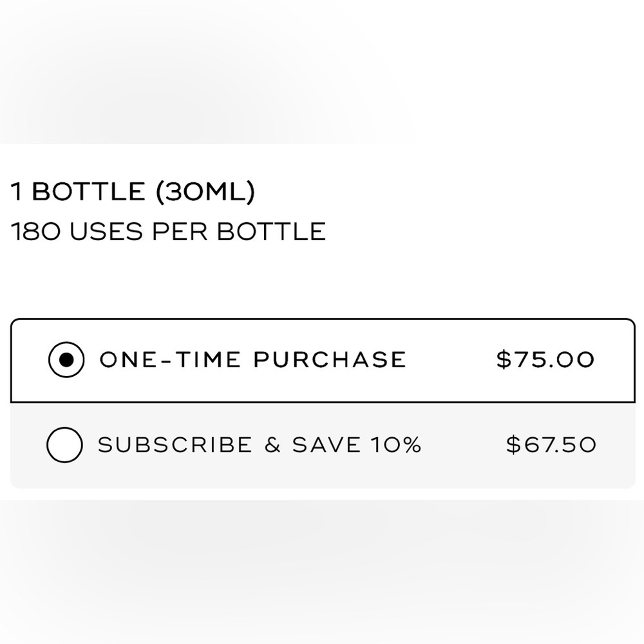The width and height of the screenshot is (644, 644).
Task: Click the SUBSCRIBE & SAVE 10% label text
Action: (x=260, y=445)
